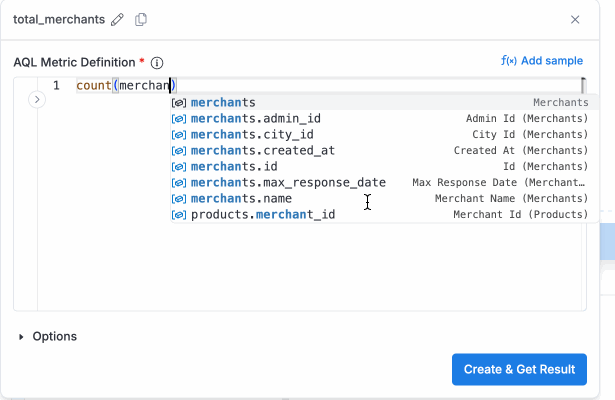Screen dimensions: 615x400
Task: Click the icon beside products.merchant_id suggestion
Action: coord(179,215)
